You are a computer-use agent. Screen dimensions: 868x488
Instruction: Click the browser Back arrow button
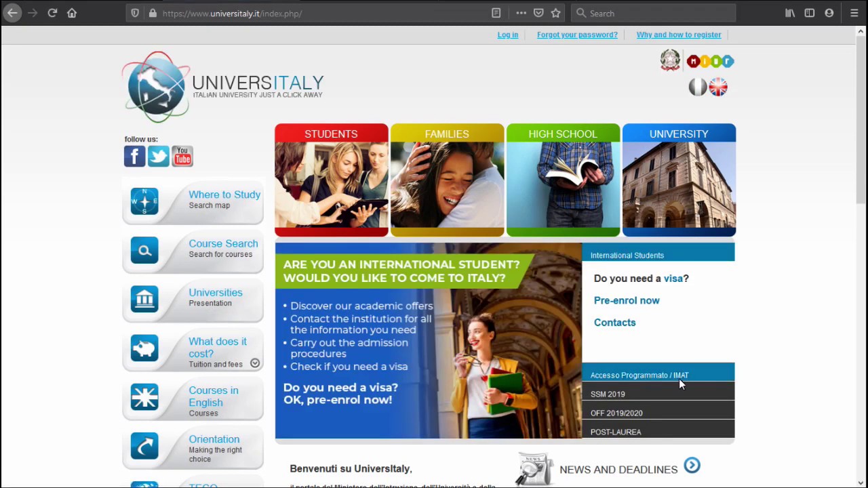13,13
